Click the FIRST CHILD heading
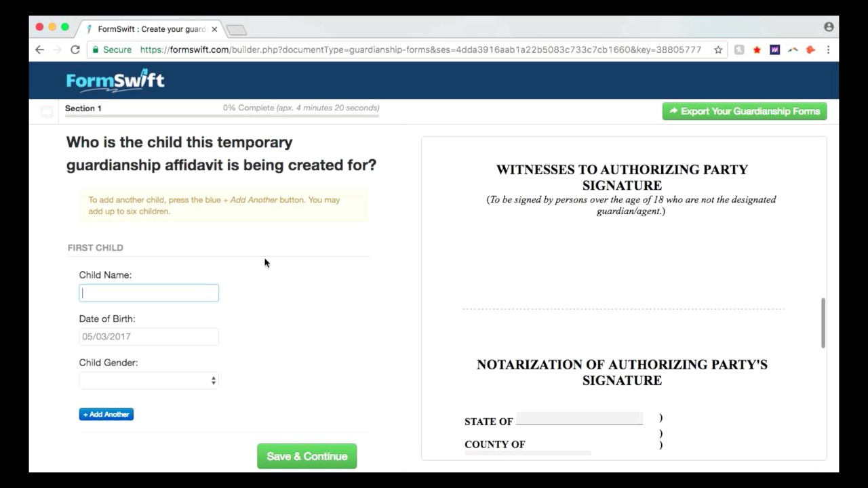Viewport: 868px width, 488px height. pyautogui.click(x=96, y=247)
